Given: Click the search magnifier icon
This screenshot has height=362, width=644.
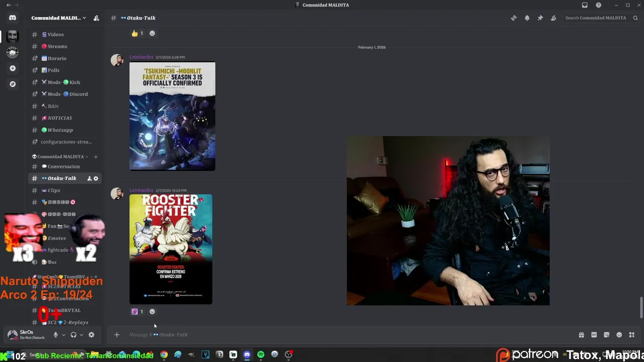Looking at the screenshot, I should pos(635,18).
